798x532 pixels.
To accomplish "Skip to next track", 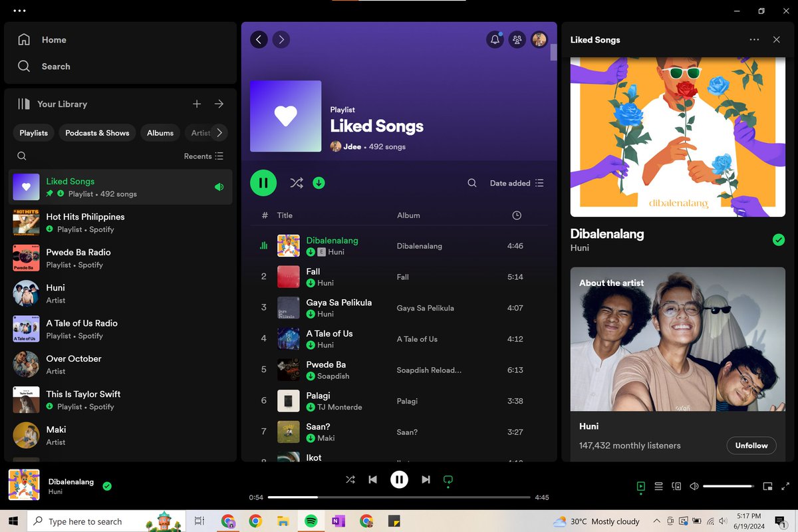I will click(426, 479).
